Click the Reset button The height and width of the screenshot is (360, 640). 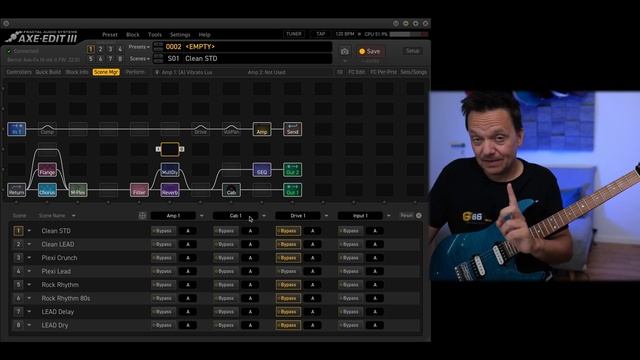406,216
